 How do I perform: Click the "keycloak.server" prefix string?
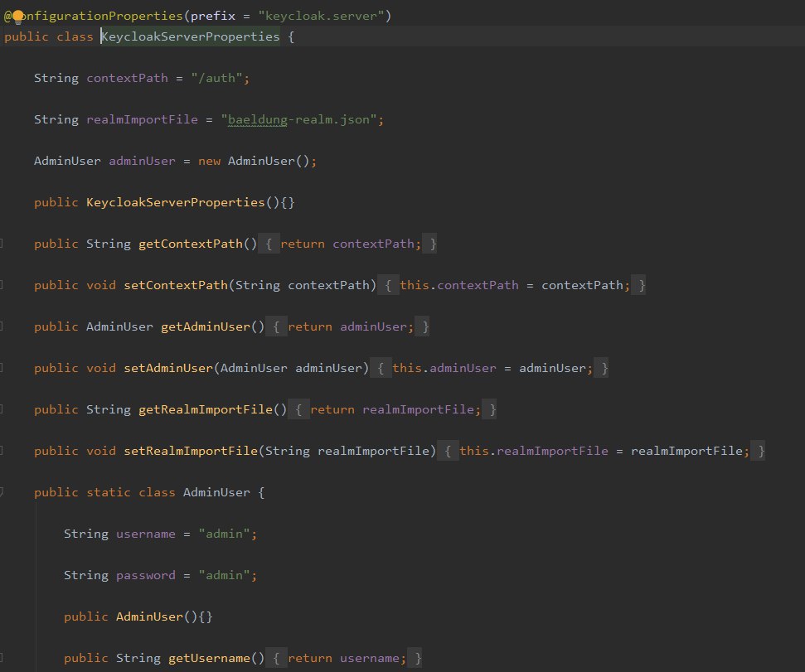(321, 16)
